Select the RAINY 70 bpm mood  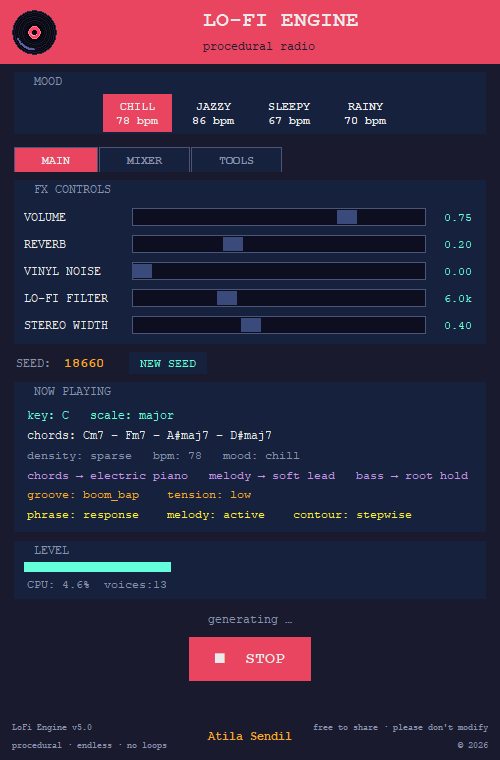coord(365,113)
